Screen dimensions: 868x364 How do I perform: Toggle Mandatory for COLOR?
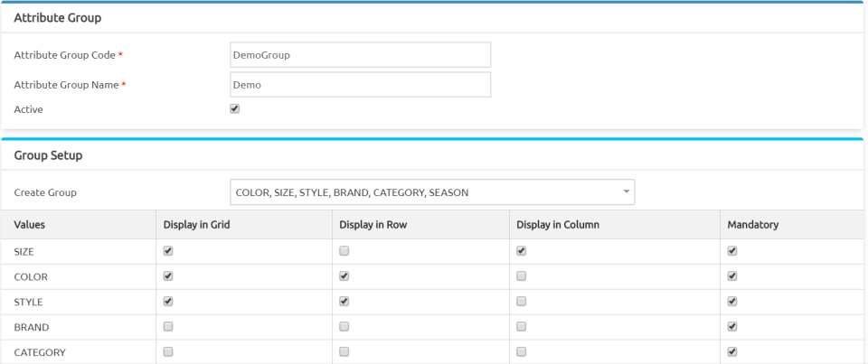pyautogui.click(x=732, y=276)
